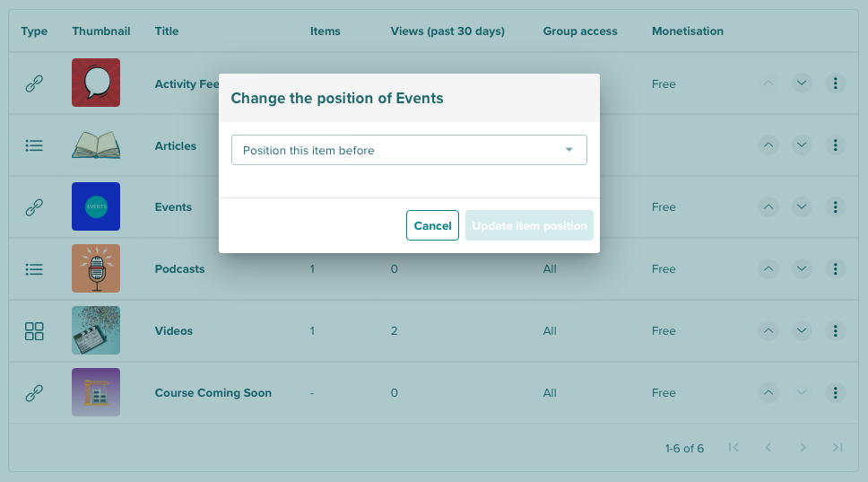Move Course Coming Soon row up
The height and width of the screenshot is (482, 868).
coord(768,393)
